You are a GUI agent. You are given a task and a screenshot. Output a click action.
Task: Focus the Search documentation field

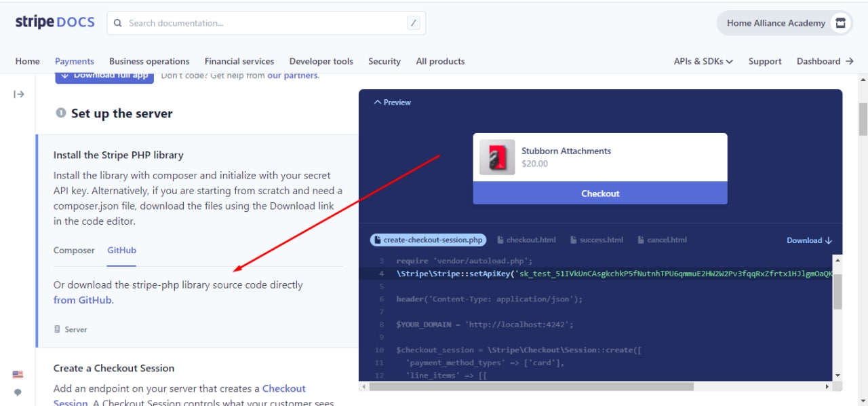click(266, 23)
